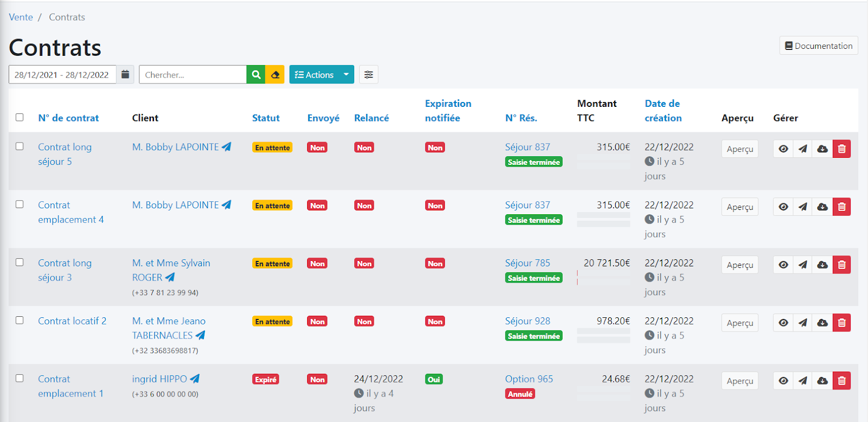Sort by N° de contrat header
This screenshot has width=868, height=422.
(x=68, y=118)
